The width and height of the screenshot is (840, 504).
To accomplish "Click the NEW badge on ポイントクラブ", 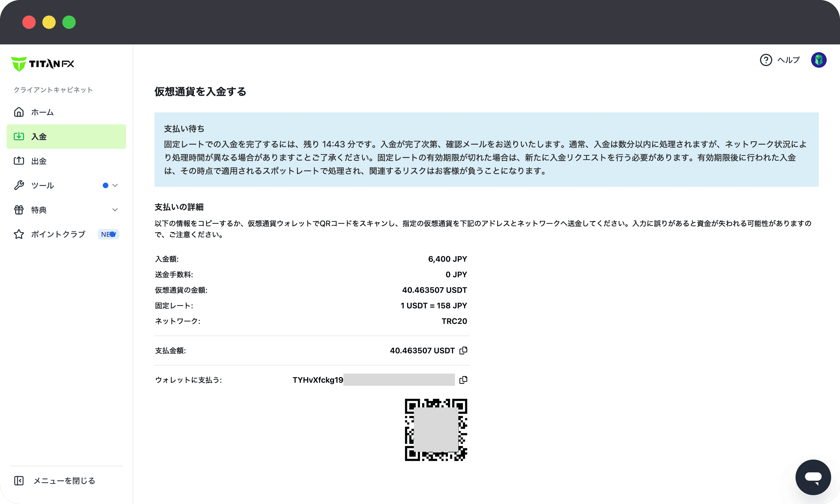I will (x=108, y=234).
